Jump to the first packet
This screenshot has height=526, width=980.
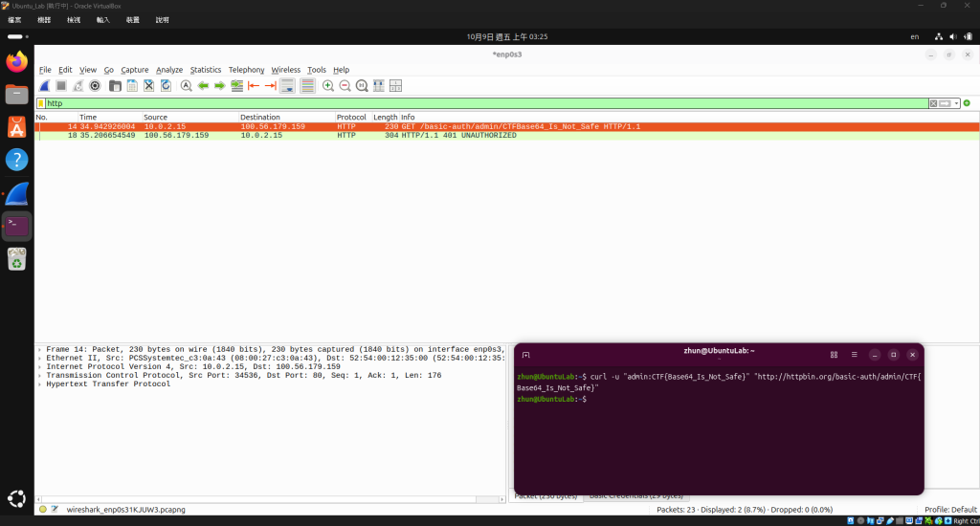[254, 86]
